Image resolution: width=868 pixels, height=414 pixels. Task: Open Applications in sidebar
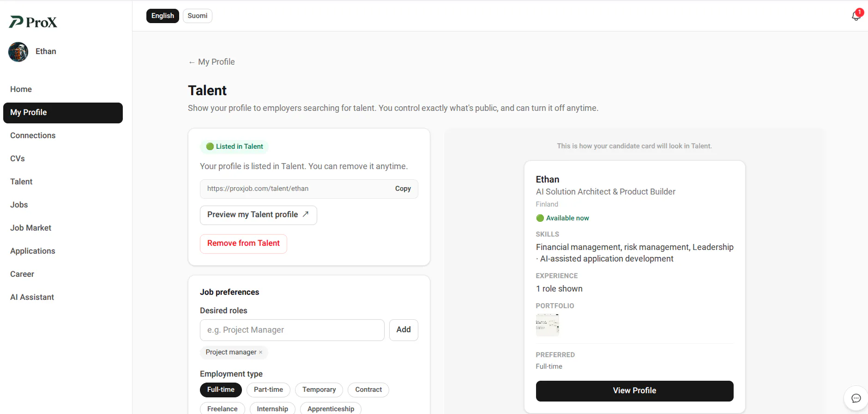pos(63,251)
